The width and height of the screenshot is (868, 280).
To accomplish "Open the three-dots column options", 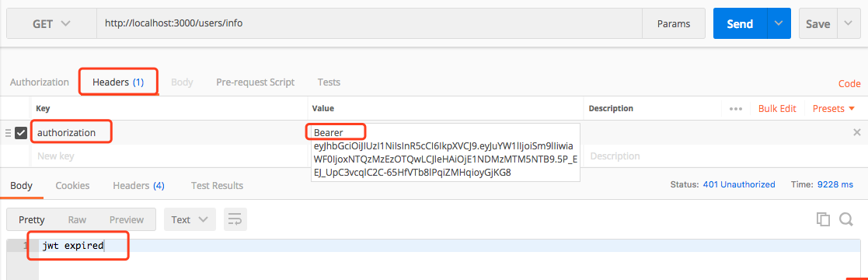I will [736, 109].
